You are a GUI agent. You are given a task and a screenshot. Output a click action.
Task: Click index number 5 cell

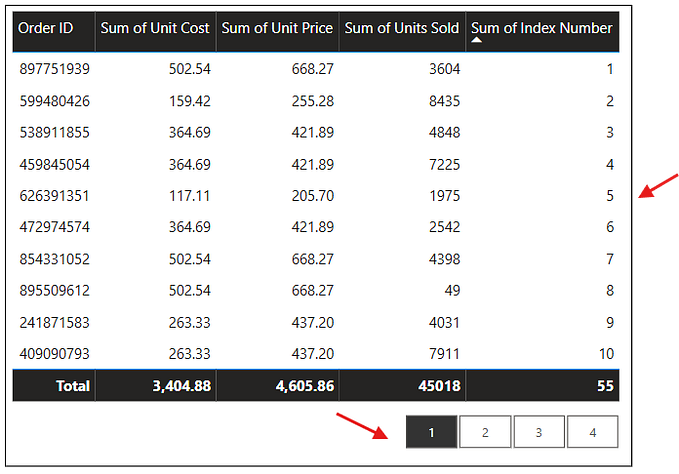610,196
